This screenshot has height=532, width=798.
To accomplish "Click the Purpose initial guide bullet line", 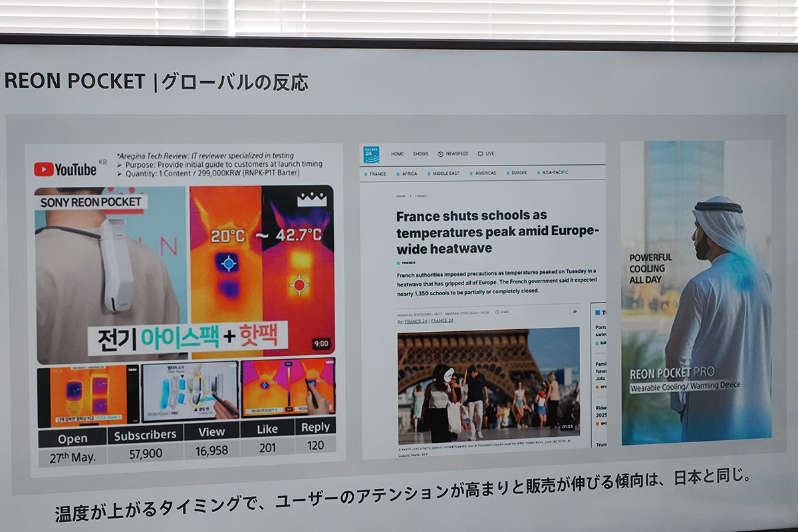I will [219, 164].
